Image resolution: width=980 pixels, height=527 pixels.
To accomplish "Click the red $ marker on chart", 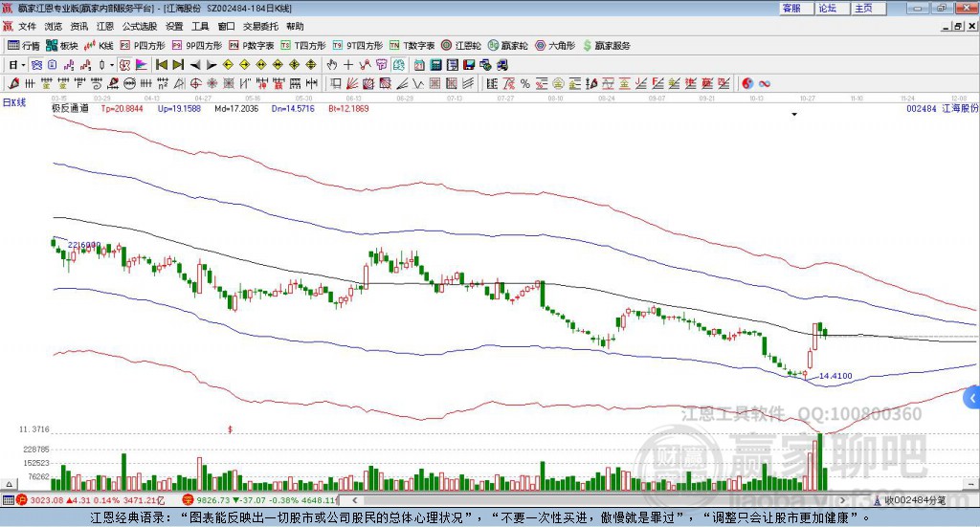I will [x=230, y=429].
